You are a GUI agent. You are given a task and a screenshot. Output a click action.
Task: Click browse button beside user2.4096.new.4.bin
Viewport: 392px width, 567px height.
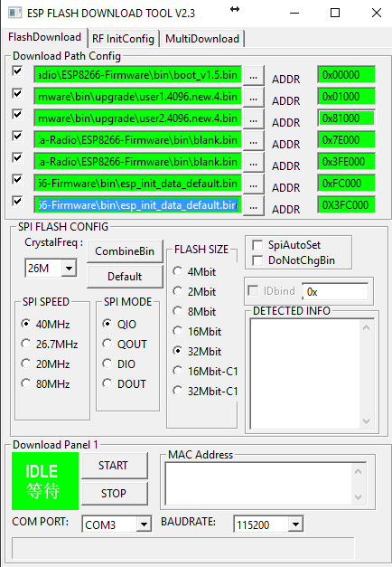click(254, 119)
